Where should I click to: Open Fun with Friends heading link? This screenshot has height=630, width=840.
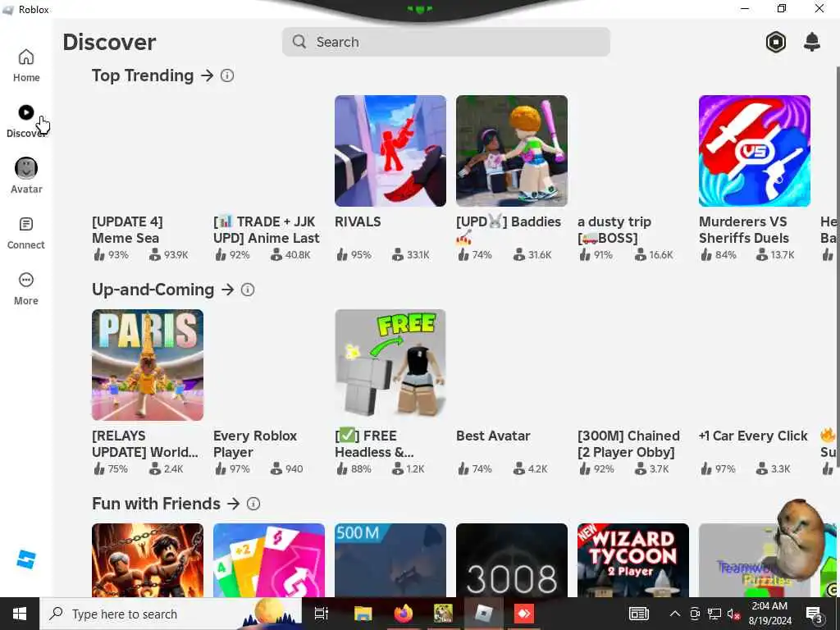coord(156,504)
